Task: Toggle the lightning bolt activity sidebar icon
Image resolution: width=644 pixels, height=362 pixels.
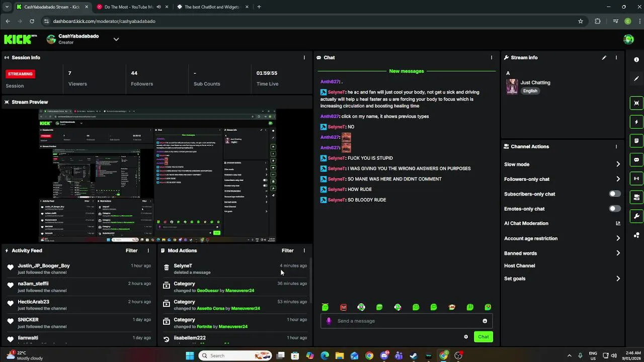Action: click(x=636, y=122)
